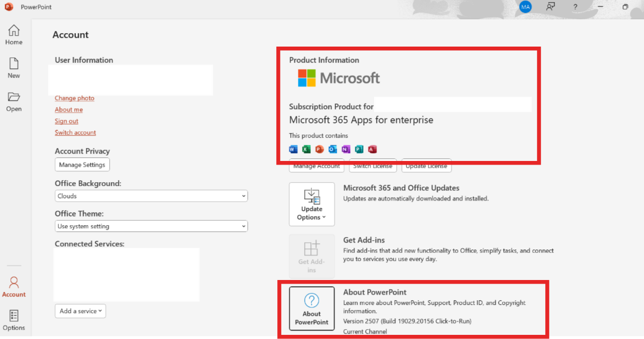Click the Microsoft logo in Product Information

[x=339, y=78]
